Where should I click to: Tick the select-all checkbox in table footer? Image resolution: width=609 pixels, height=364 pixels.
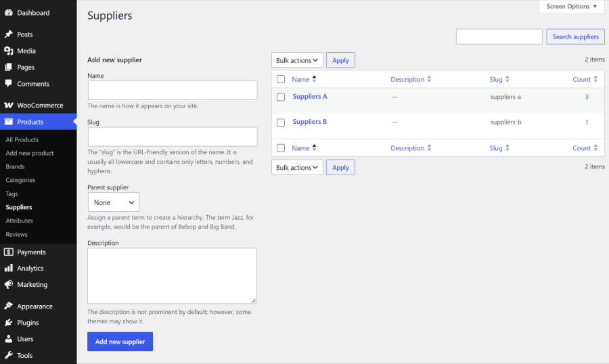coord(280,148)
